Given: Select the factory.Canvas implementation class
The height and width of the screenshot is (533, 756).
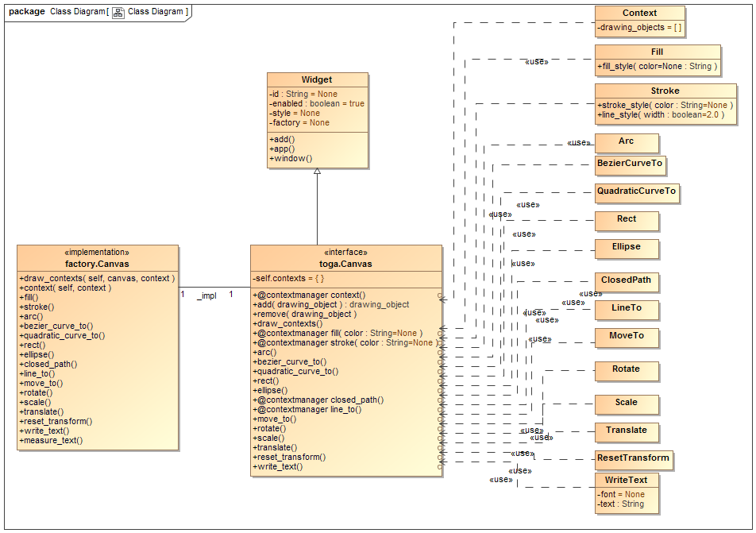Looking at the screenshot, I should tap(97, 263).
